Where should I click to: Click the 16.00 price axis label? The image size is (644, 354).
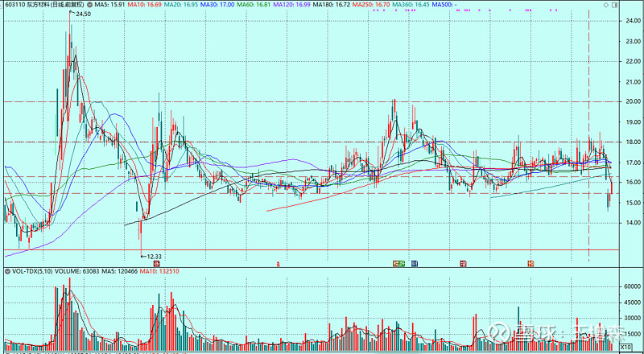tap(633, 183)
